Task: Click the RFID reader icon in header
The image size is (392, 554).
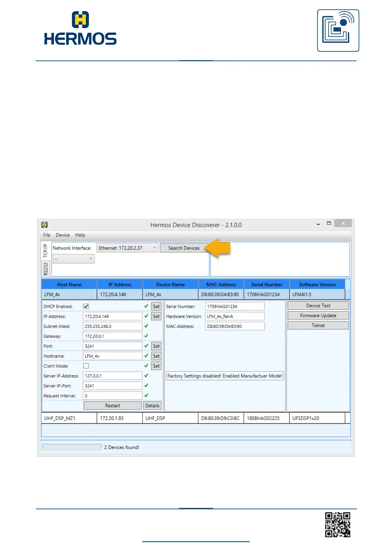Action: (338, 30)
